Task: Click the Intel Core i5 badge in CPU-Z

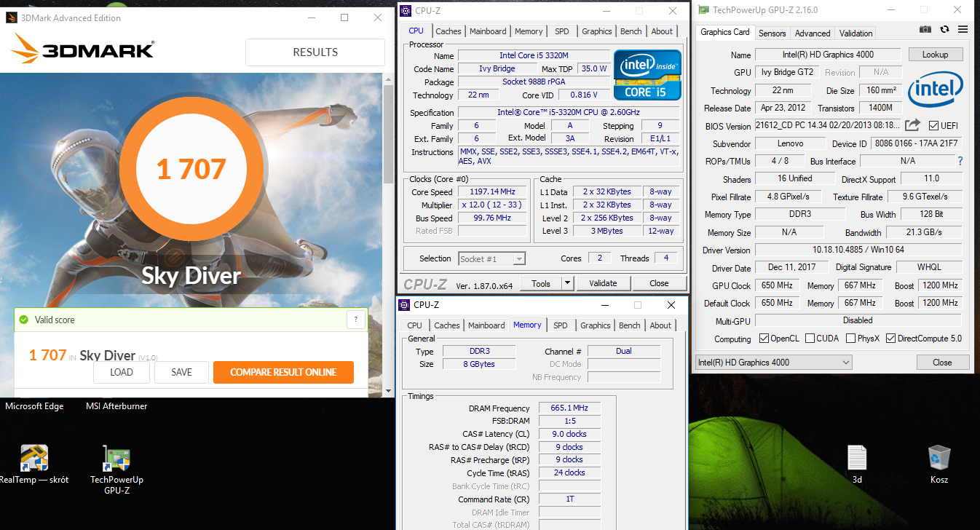Action: (x=647, y=74)
